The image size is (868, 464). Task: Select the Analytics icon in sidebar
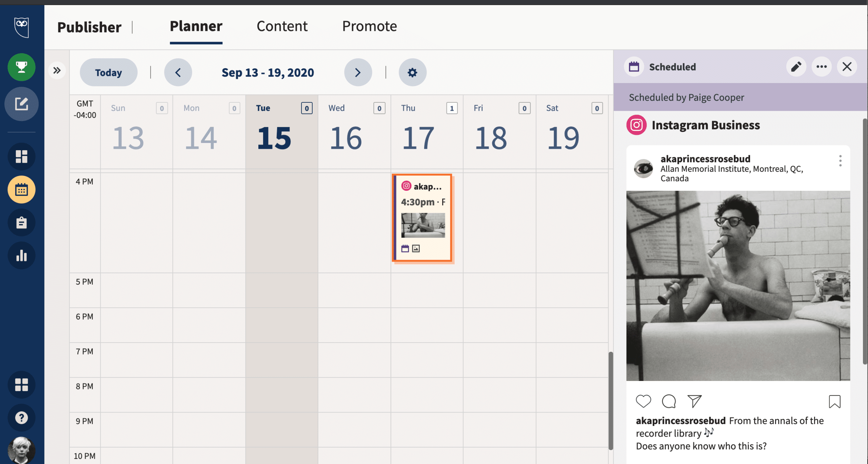click(22, 255)
